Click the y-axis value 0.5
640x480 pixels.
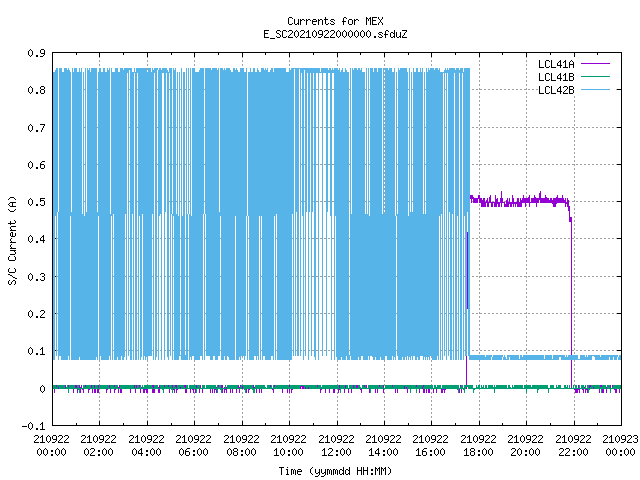coord(36,202)
